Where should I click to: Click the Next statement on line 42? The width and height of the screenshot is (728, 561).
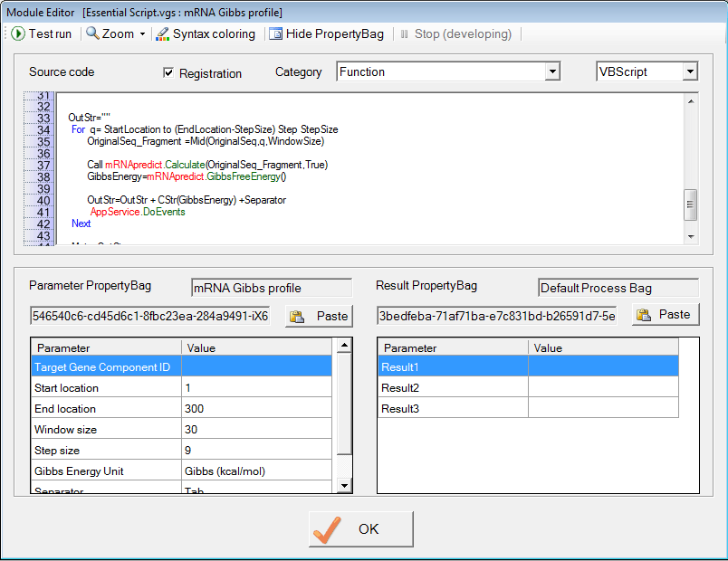pyautogui.click(x=81, y=223)
